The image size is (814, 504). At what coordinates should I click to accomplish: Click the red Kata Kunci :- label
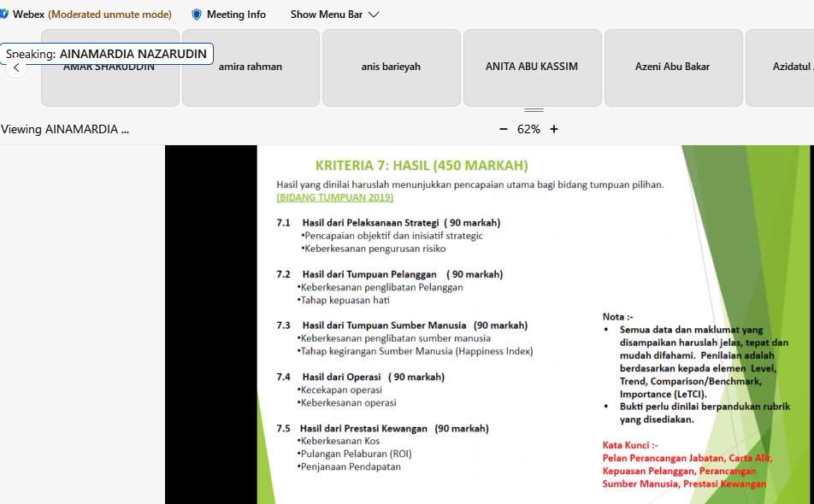click(629, 445)
